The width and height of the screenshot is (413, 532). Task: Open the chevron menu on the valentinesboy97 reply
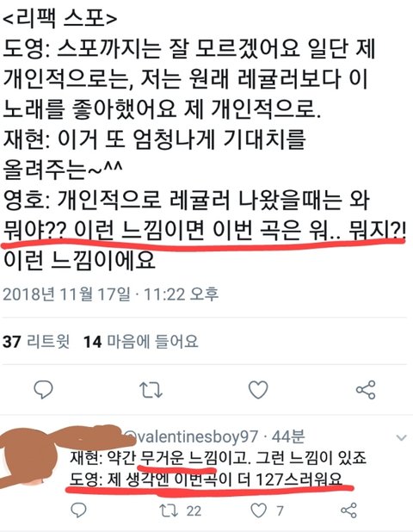(401, 437)
